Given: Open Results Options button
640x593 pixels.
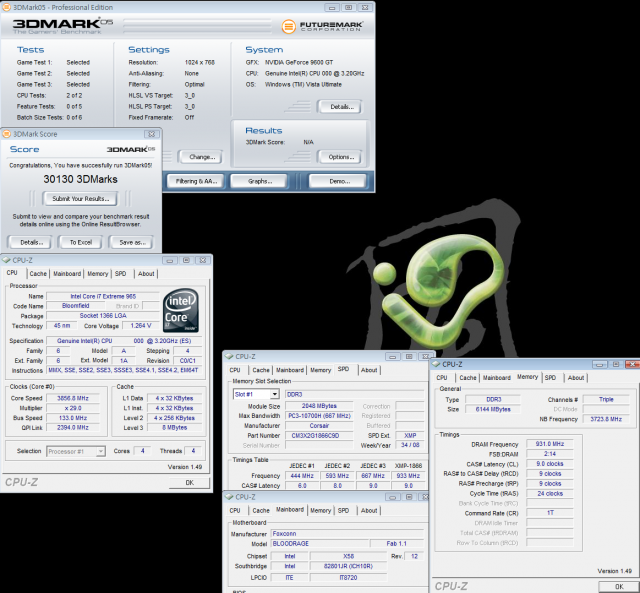Looking at the screenshot, I should pos(341,157).
